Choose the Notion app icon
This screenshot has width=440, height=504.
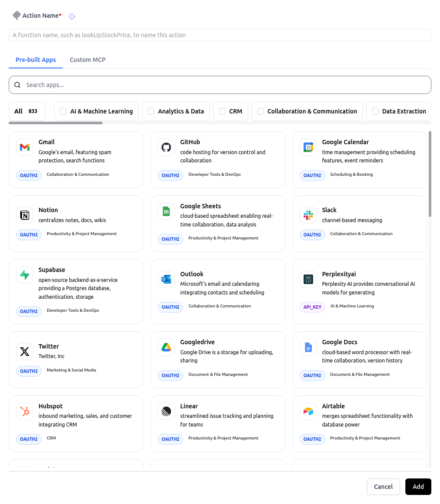click(25, 216)
